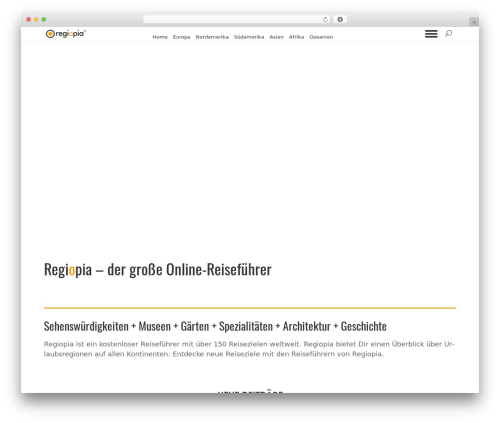
Task: Go to Home menu item
Action: [x=160, y=37]
